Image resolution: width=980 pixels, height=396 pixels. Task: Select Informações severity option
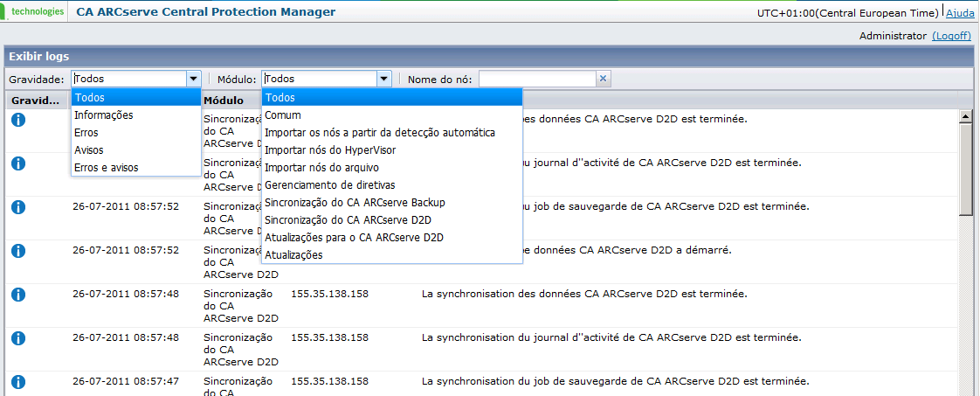pyautogui.click(x=136, y=115)
